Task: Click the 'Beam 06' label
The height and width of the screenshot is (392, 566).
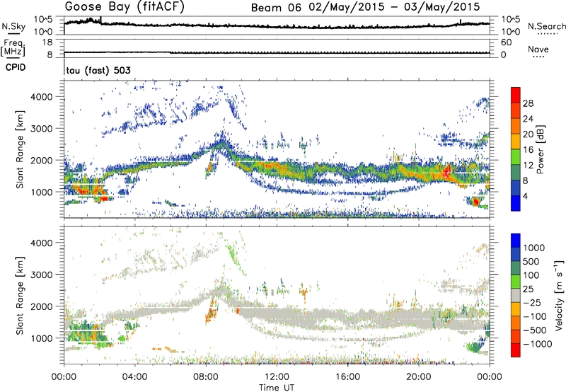Action: click(276, 8)
